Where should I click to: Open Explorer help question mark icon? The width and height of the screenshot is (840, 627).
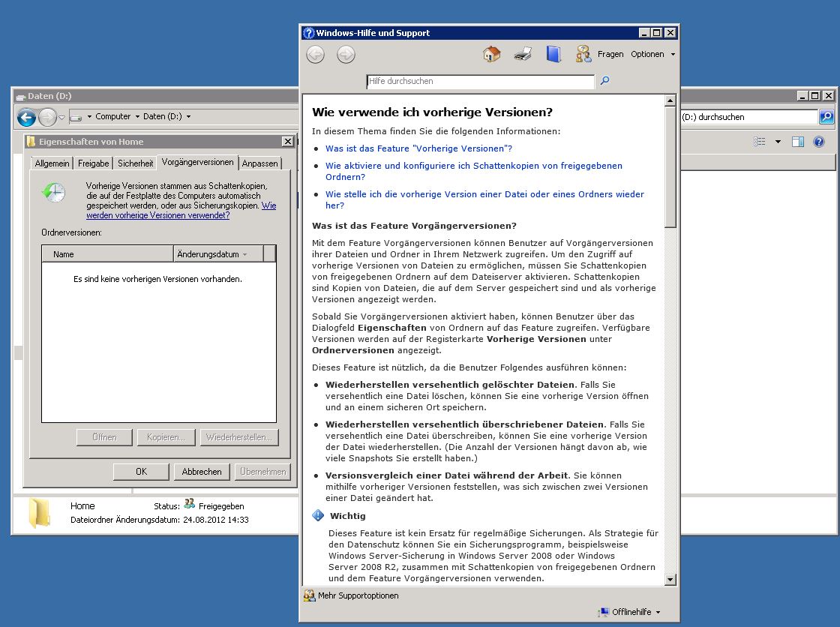coord(818,142)
